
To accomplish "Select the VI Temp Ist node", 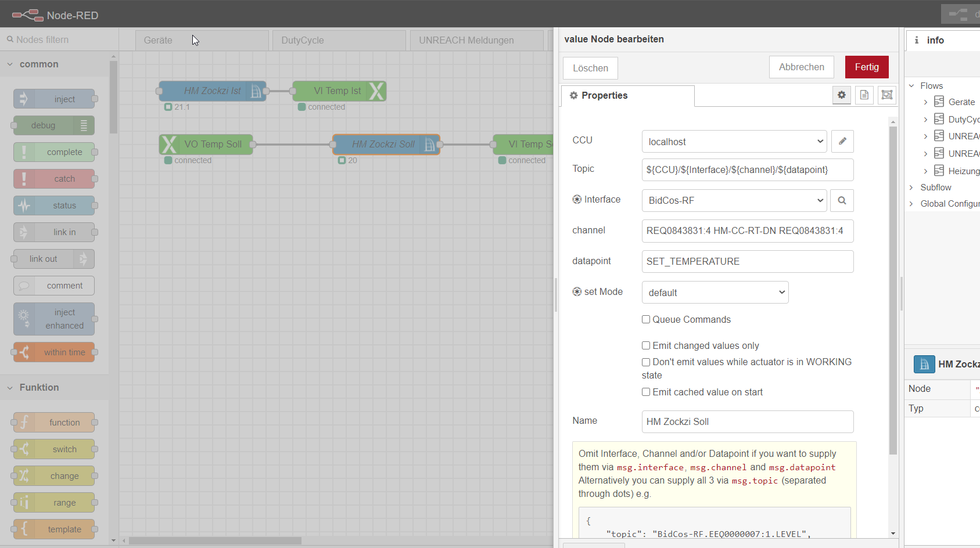I will pyautogui.click(x=339, y=91).
